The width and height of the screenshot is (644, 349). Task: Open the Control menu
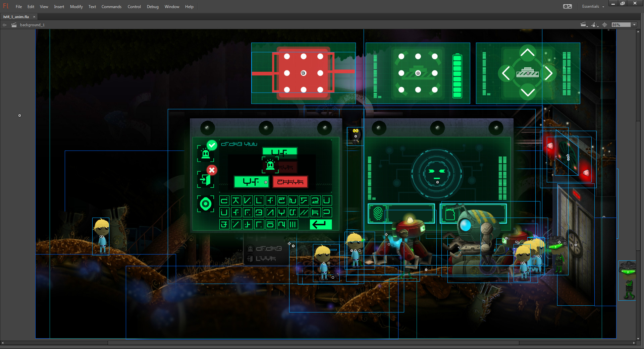[x=134, y=7]
